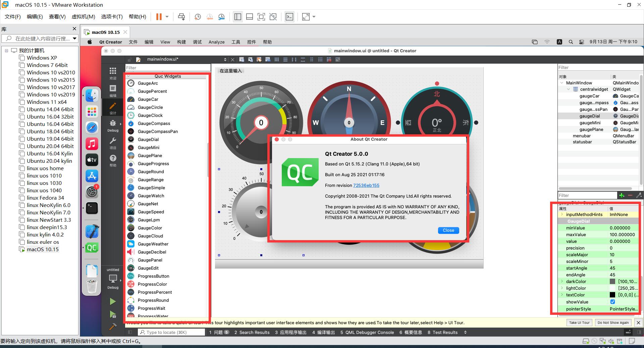Open Safari from the macOS dock
Screen dimensions: 644x348
tap(92, 128)
